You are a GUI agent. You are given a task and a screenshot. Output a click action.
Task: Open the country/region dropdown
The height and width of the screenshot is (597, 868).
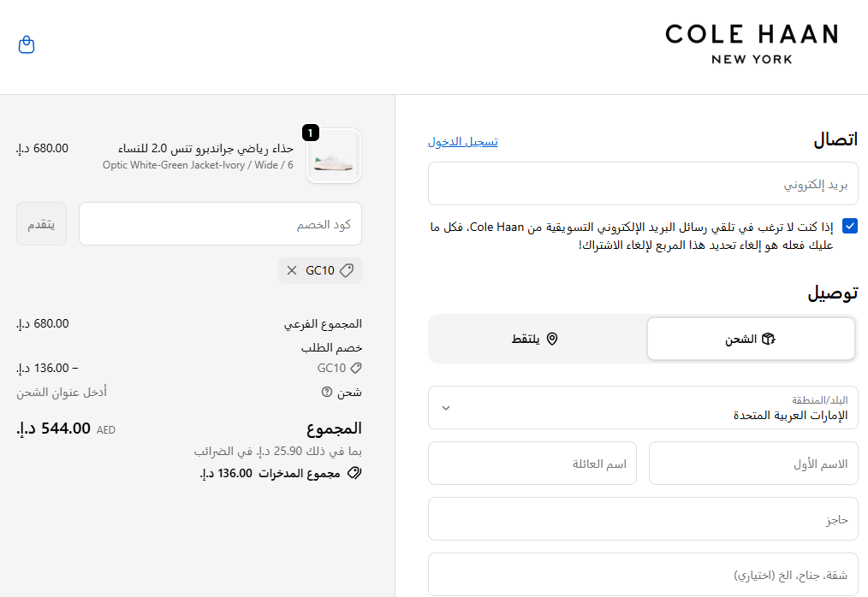[643, 408]
